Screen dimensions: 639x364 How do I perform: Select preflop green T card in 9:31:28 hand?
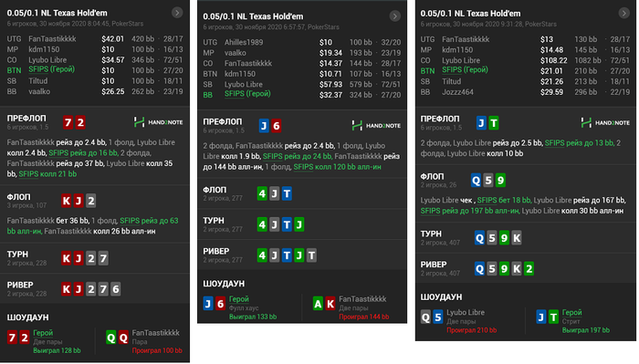[x=494, y=123]
